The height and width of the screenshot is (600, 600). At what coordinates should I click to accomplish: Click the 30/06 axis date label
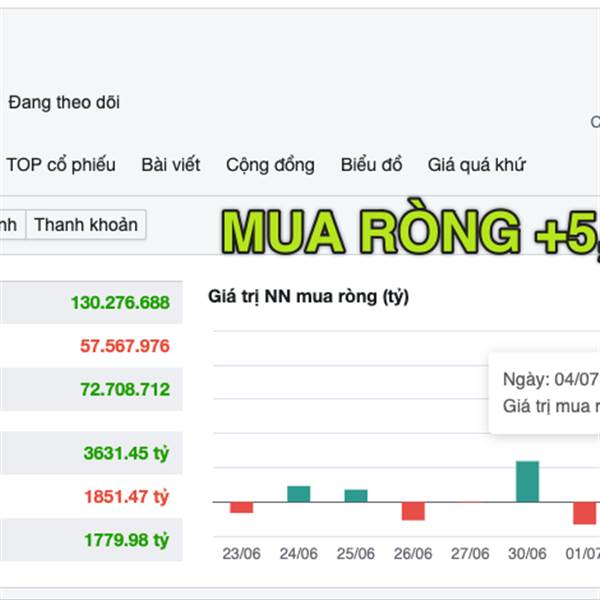(x=527, y=554)
